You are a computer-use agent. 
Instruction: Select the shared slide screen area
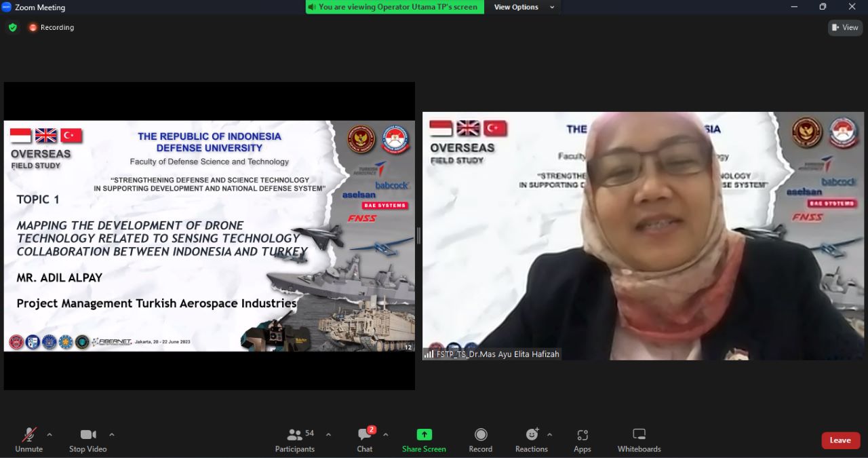[210, 236]
